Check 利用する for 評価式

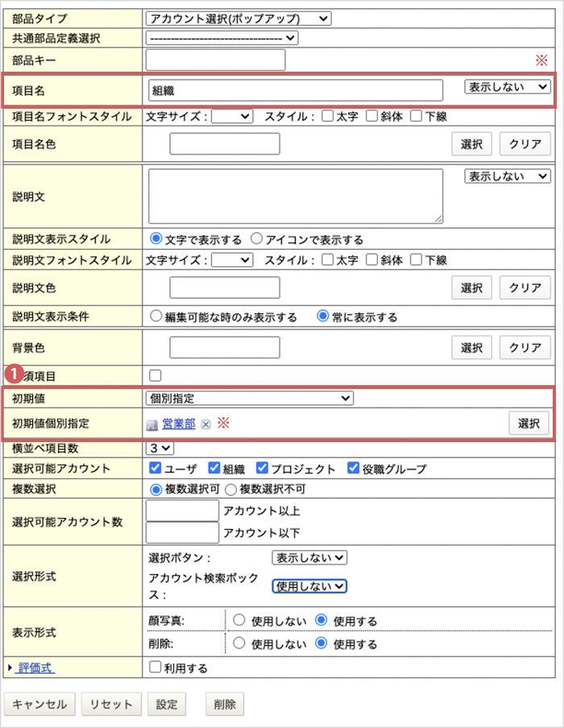156,667
